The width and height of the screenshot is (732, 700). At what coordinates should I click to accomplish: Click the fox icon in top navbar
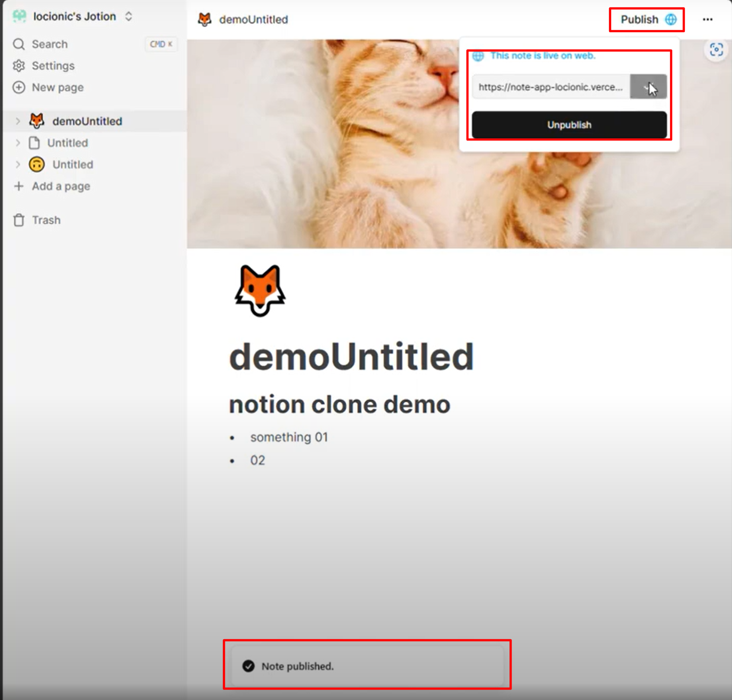click(x=204, y=19)
